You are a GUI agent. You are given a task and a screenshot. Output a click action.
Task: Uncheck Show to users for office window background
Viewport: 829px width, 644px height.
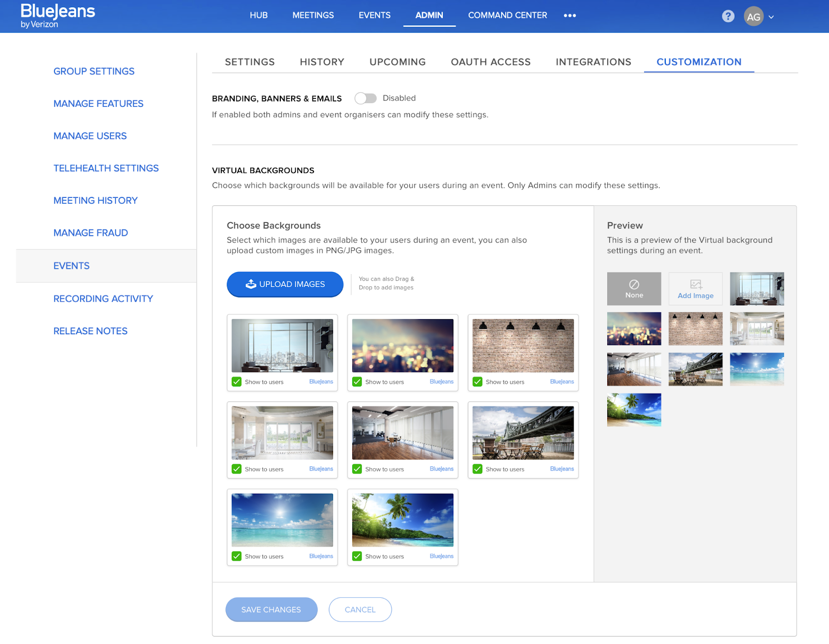pyautogui.click(x=237, y=382)
